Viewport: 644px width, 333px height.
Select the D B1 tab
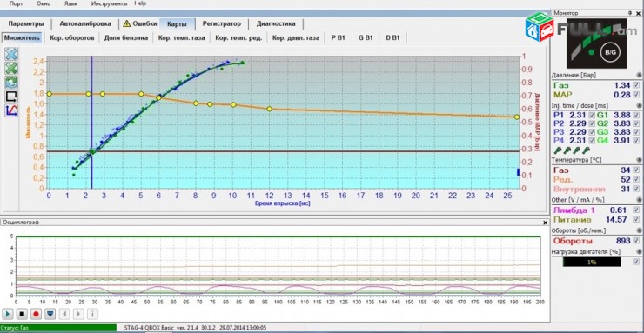click(392, 37)
